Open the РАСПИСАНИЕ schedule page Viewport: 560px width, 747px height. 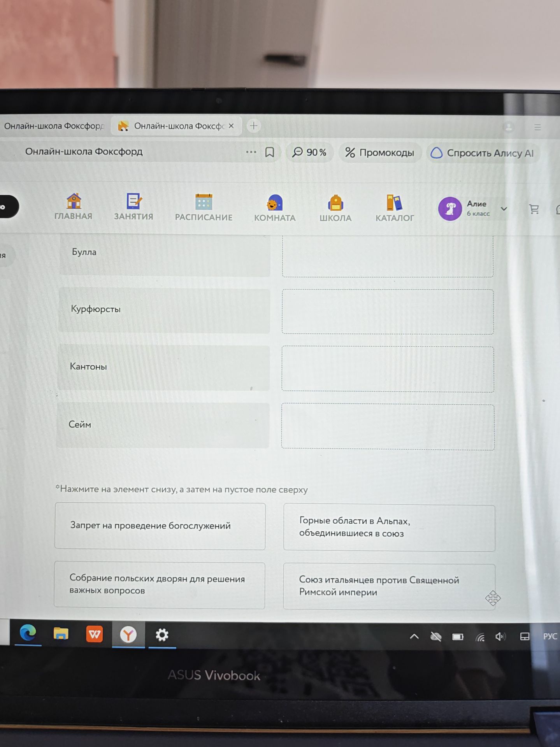[204, 208]
